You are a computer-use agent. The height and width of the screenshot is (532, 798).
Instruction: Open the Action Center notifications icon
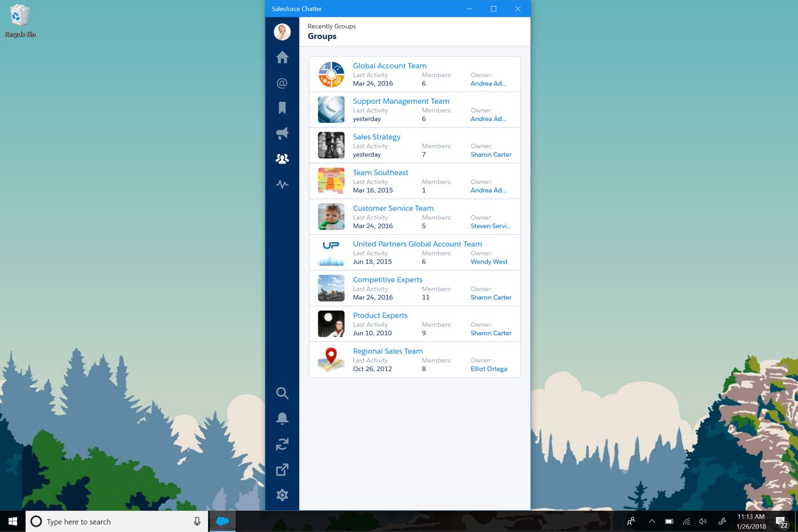point(782,521)
